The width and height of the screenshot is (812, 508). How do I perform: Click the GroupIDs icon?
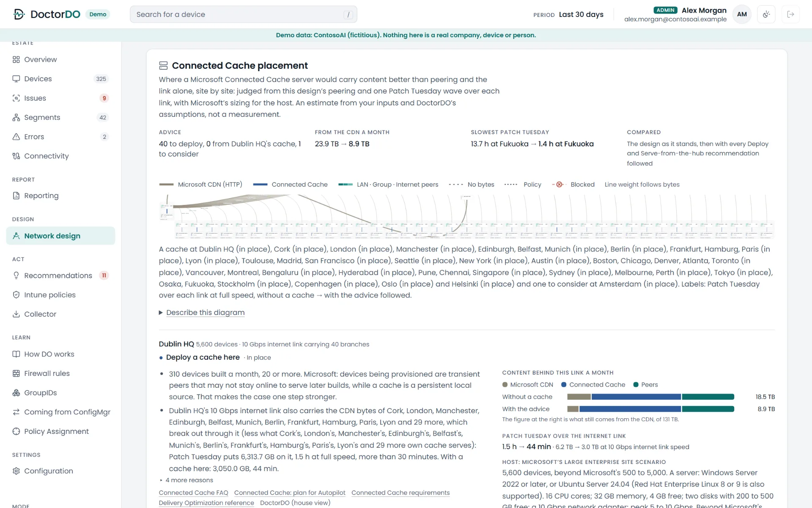[x=16, y=393]
